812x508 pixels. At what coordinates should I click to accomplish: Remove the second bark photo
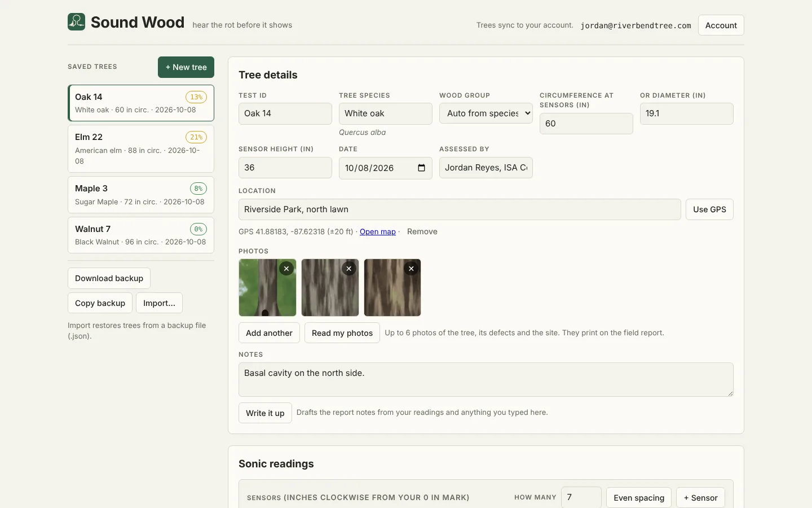coord(349,269)
